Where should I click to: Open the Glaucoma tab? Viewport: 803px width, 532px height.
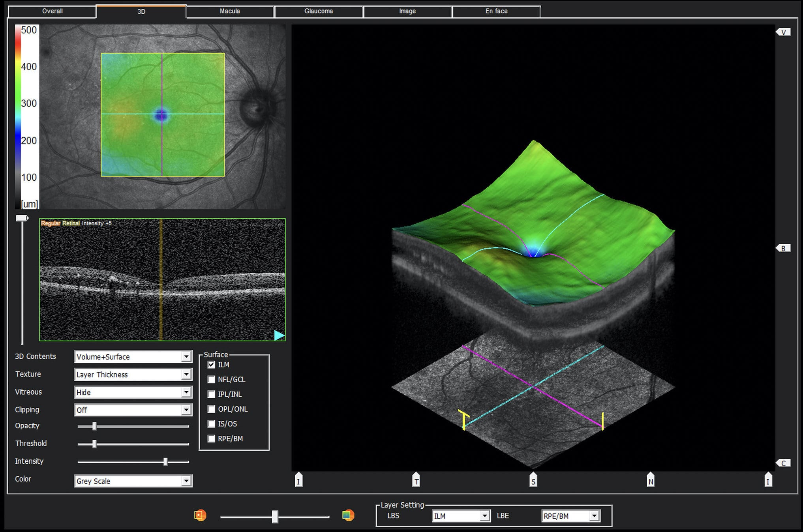click(319, 11)
